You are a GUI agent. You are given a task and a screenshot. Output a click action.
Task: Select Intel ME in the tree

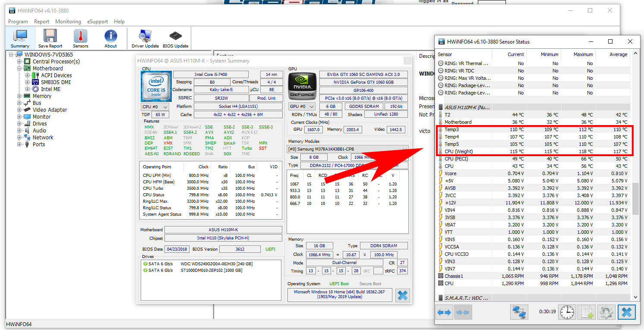pyautogui.click(x=51, y=89)
